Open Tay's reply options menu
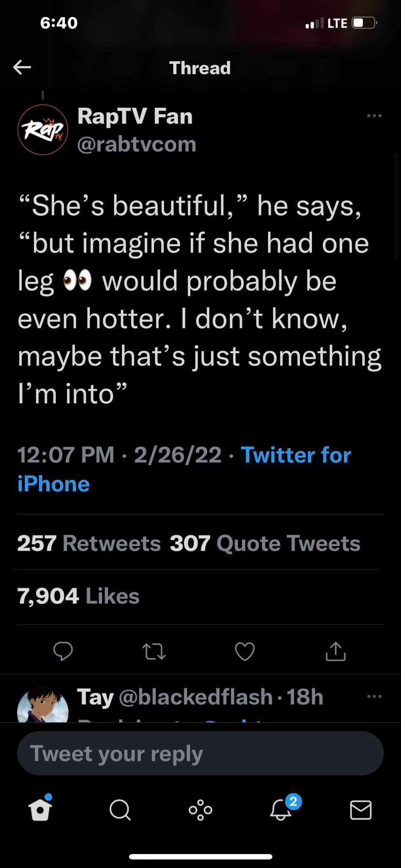Viewport: 401px width, 868px height. pos(374,696)
